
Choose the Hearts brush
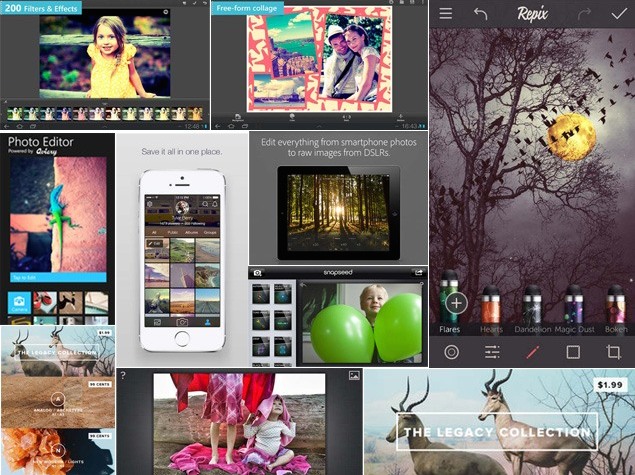[491, 304]
